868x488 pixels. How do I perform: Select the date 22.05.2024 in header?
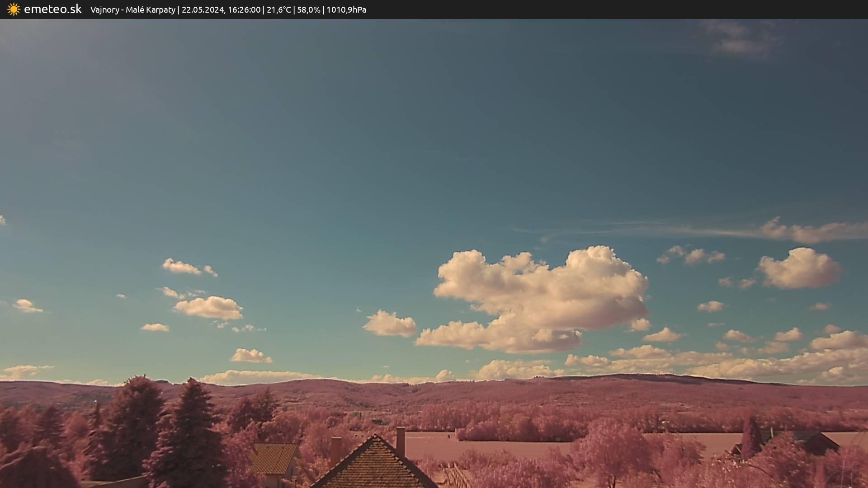[203, 10]
